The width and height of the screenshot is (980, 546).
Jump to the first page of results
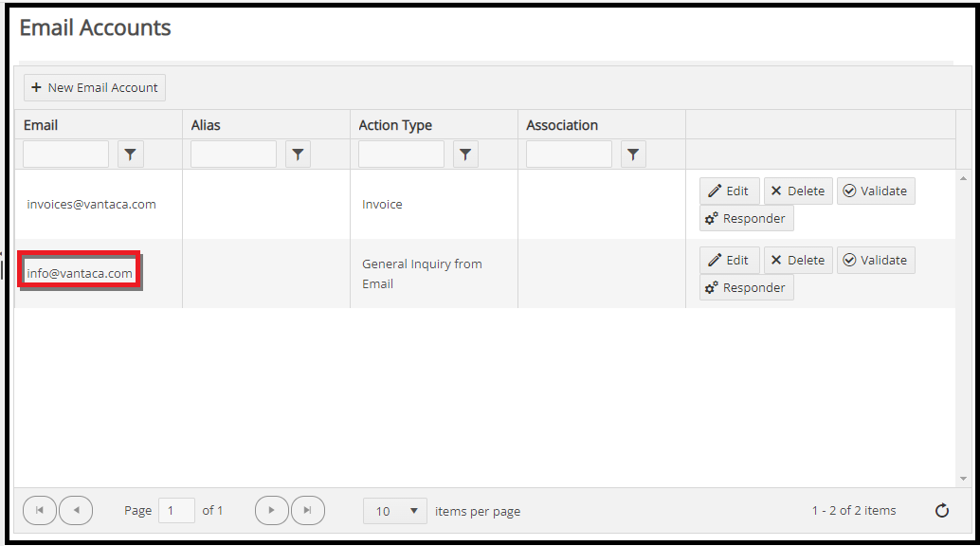point(39,510)
